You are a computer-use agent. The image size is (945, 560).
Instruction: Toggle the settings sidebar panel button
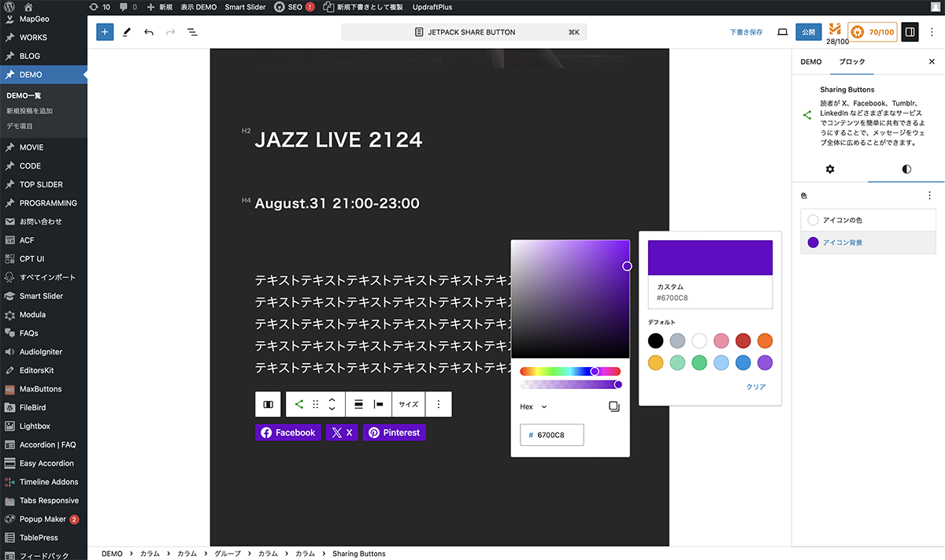910,32
